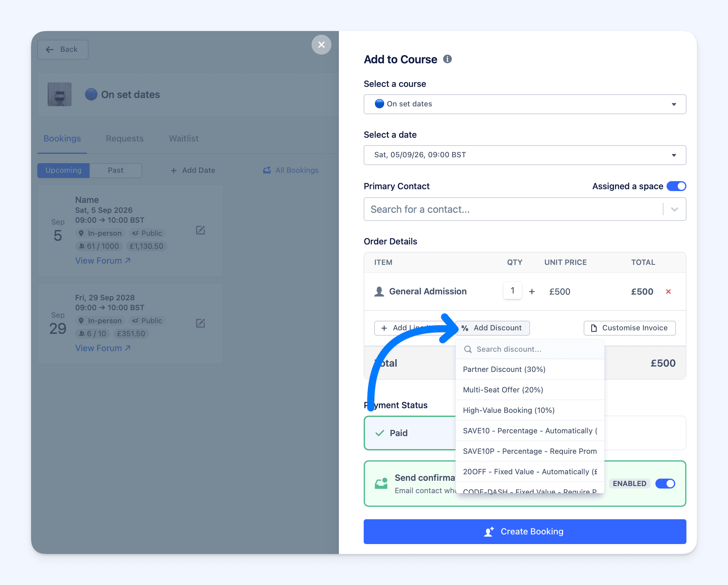
Task: Click edit icon for Sep 29 date
Action: (200, 323)
